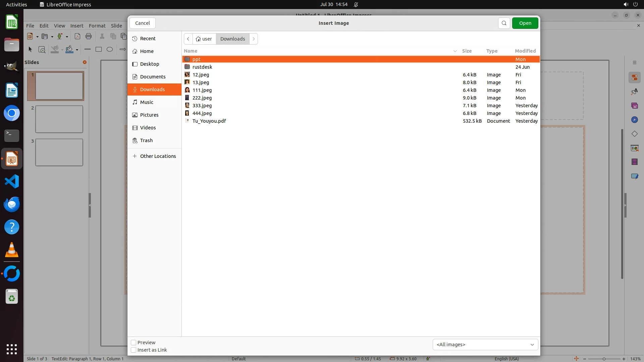Image resolution: width=644 pixels, height=362 pixels.
Task: Open the Format menu
Action: pos(97,25)
